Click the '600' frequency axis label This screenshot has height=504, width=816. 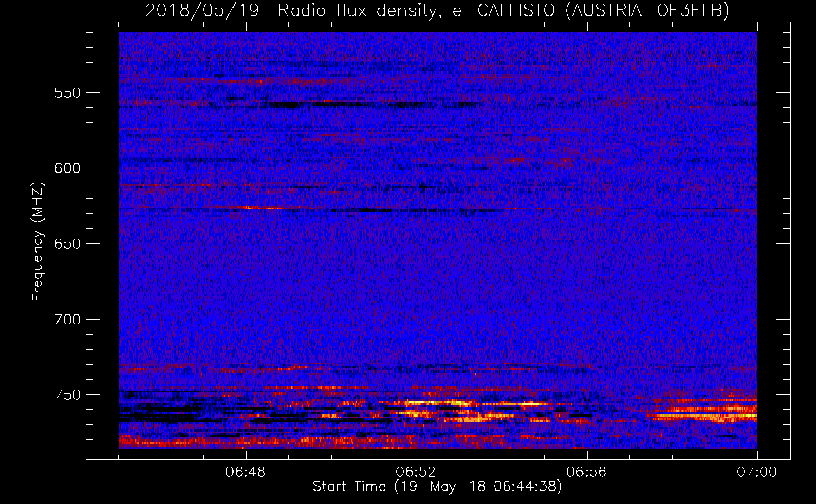tap(68, 168)
